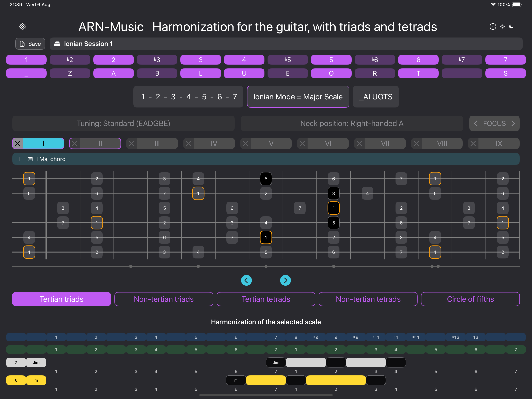
Task: Open the info circle icon
Action: click(x=493, y=26)
